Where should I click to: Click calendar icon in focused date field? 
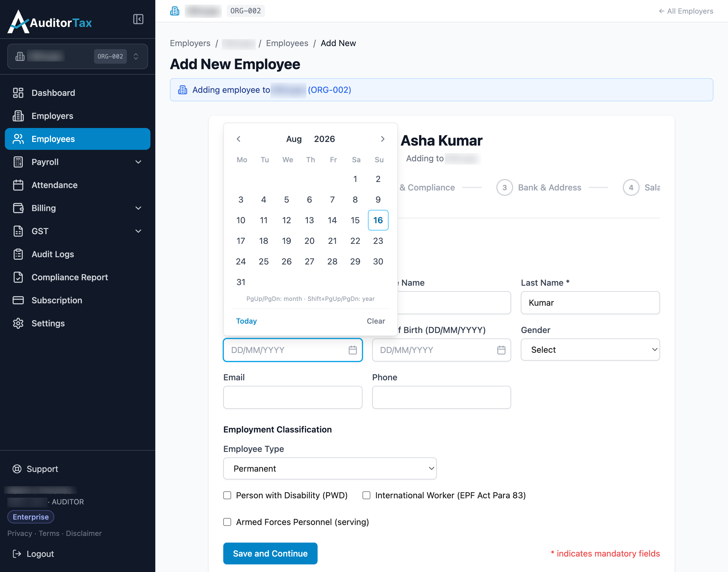pyautogui.click(x=352, y=350)
